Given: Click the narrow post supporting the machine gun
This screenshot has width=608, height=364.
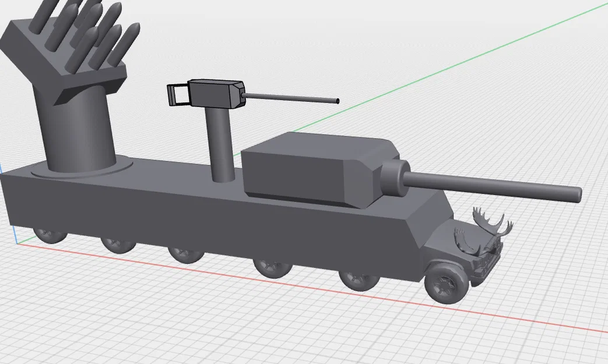Looking at the screenshot, I should [220, 145].
